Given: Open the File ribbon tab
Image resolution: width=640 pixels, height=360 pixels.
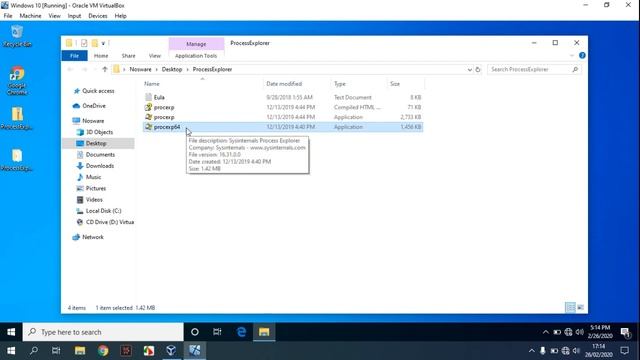Looking at the screenshot, I should point(74,56).
